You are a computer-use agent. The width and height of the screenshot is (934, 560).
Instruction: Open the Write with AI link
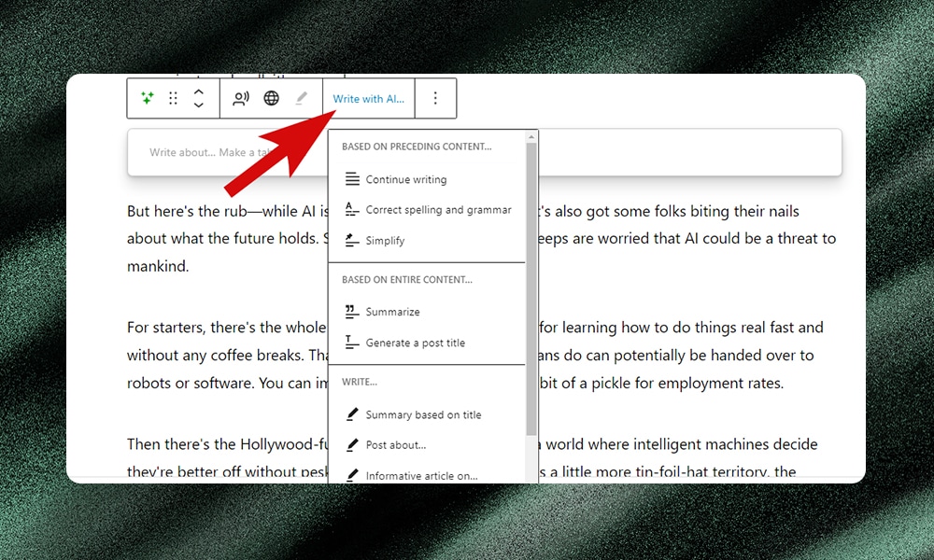368,98
